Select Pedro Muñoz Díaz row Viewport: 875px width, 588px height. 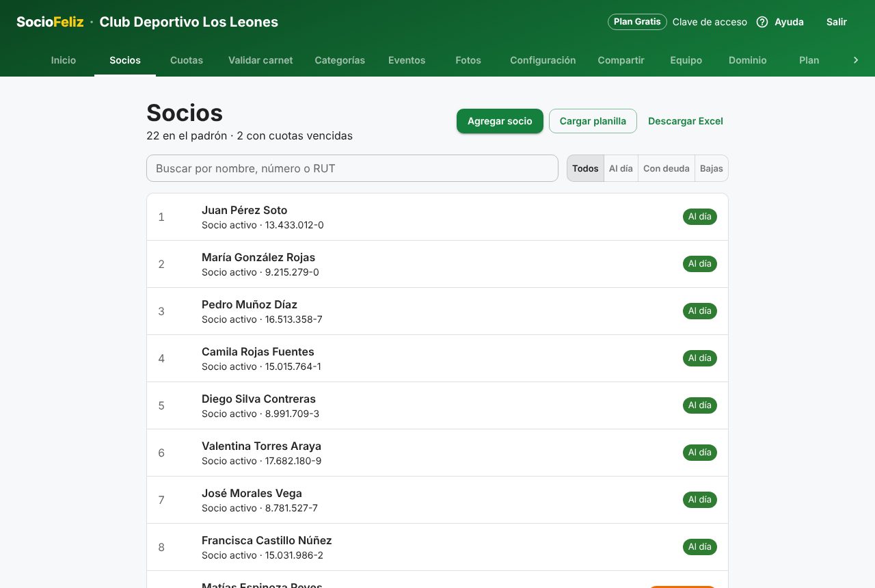point(437,311)
